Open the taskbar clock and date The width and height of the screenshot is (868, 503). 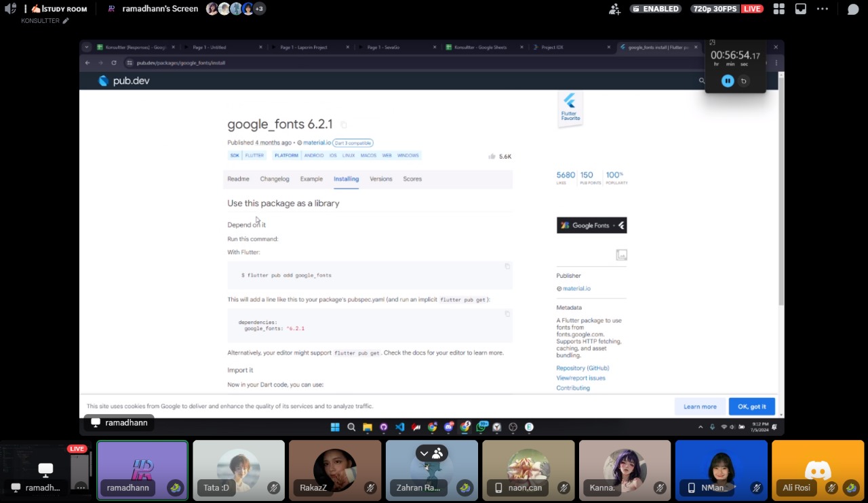tap(759, 427)
